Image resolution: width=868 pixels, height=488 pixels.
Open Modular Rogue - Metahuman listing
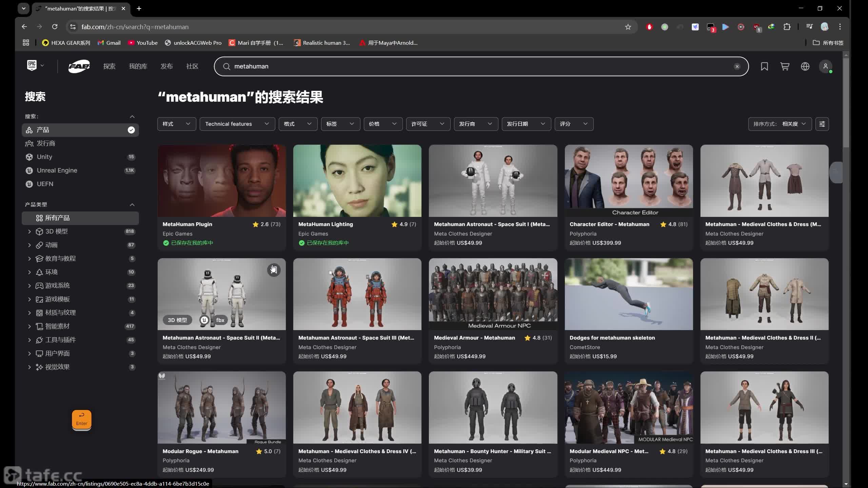click(x=200, y=451)
